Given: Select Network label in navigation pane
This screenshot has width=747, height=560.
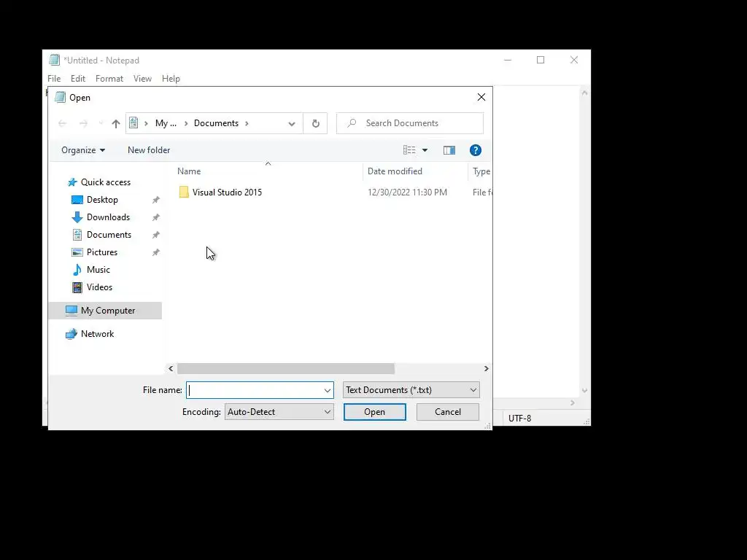Looking at the screenshot, I should coord(97,334).
